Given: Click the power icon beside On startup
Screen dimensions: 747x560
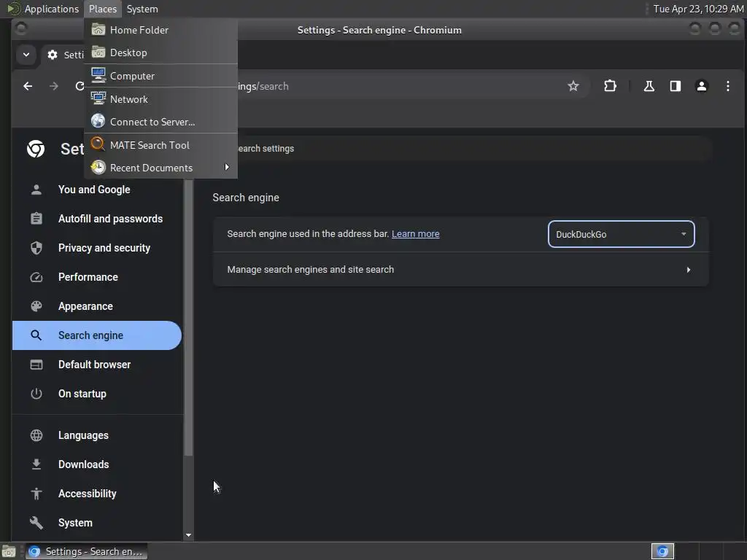Looking at the screenshot, I should pos(36,394).
